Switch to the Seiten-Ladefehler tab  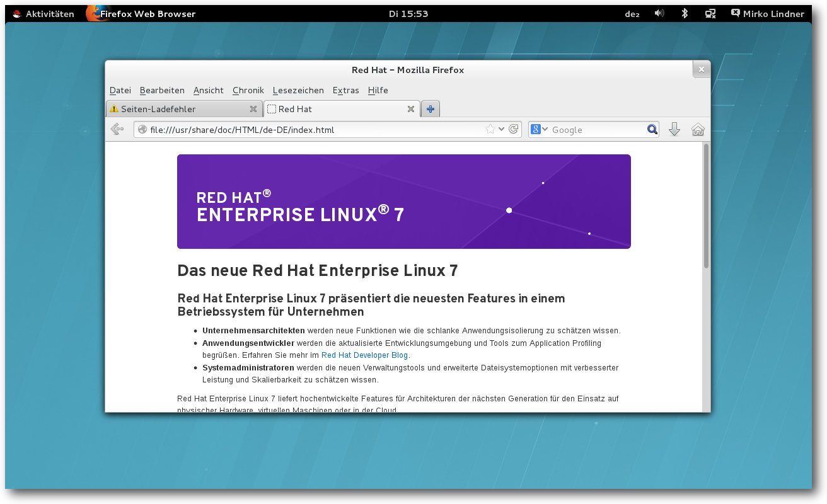point(183,109)
